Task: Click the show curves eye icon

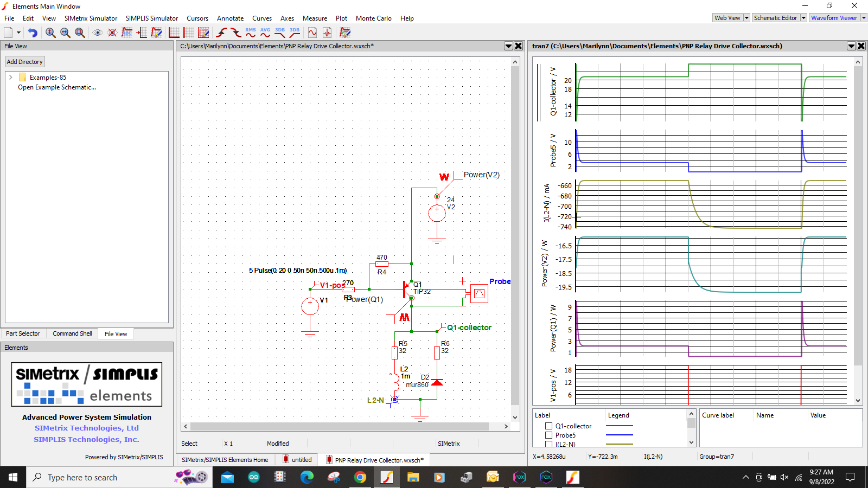Action: tap(98, 33)
